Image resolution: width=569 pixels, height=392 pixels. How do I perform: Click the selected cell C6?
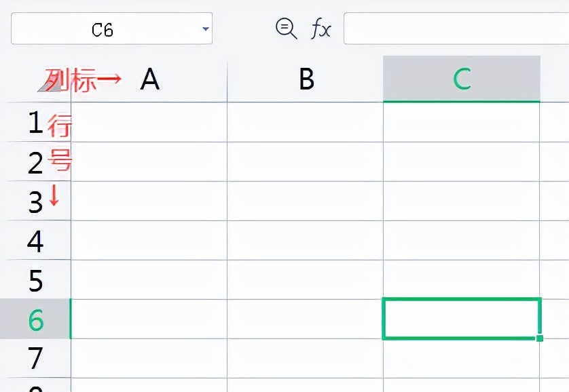(462, 319)
